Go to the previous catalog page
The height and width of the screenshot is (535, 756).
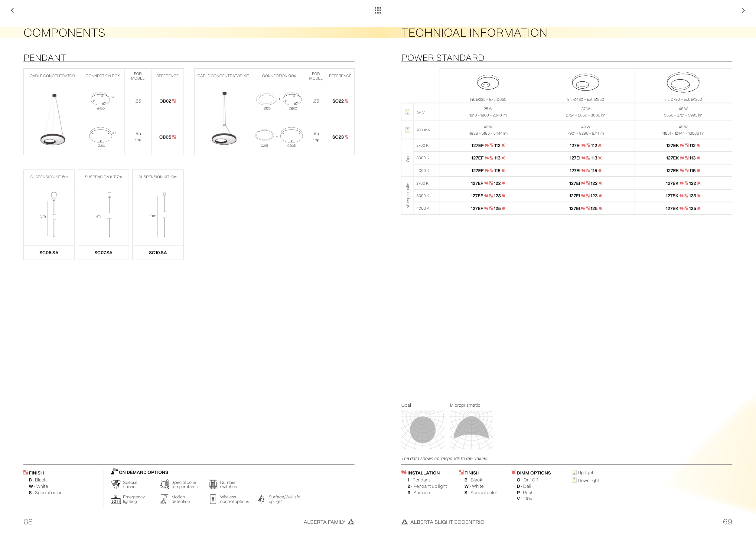click(x=12, y=11)
